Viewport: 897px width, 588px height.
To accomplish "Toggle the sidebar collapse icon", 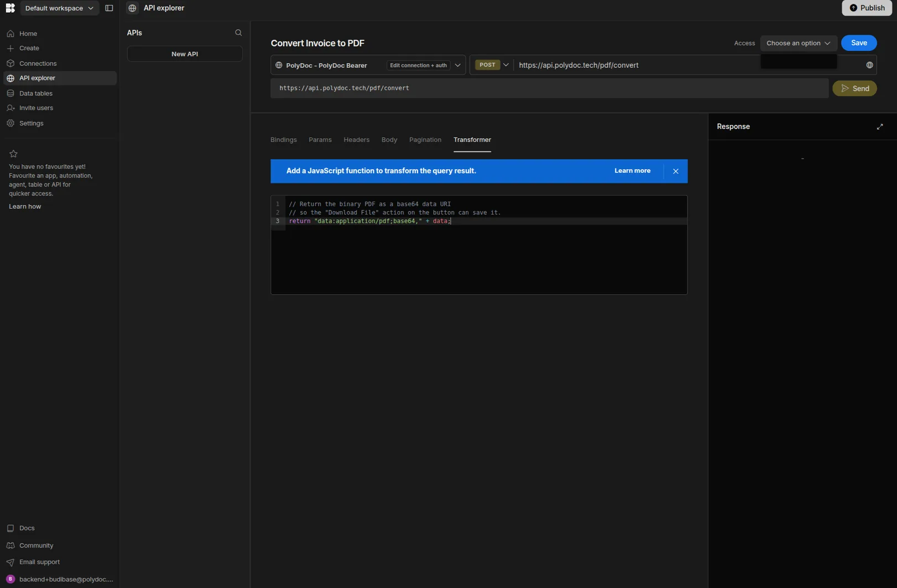I will click(x=109, y=8).
